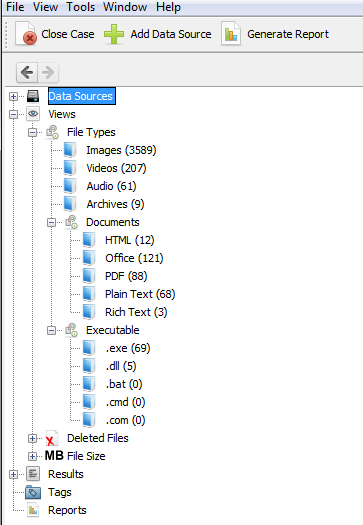Screen dimensions: 363x525
Task: Click the Generate Report button
Action: [275, 34]
